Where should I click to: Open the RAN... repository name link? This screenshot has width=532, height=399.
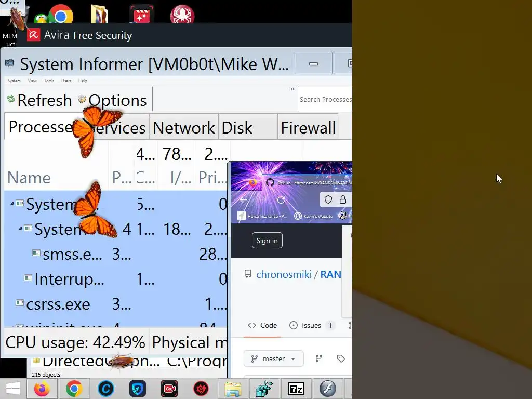[330, 274]
